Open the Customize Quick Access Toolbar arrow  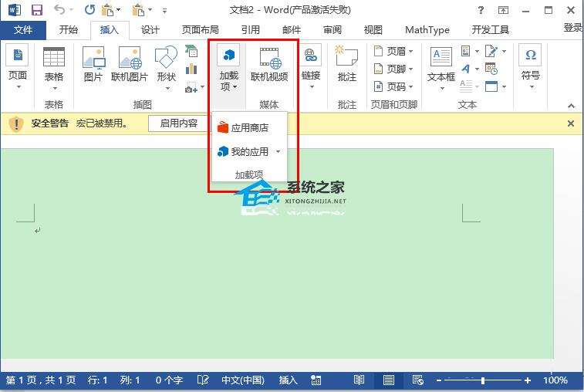click(164, 11)
